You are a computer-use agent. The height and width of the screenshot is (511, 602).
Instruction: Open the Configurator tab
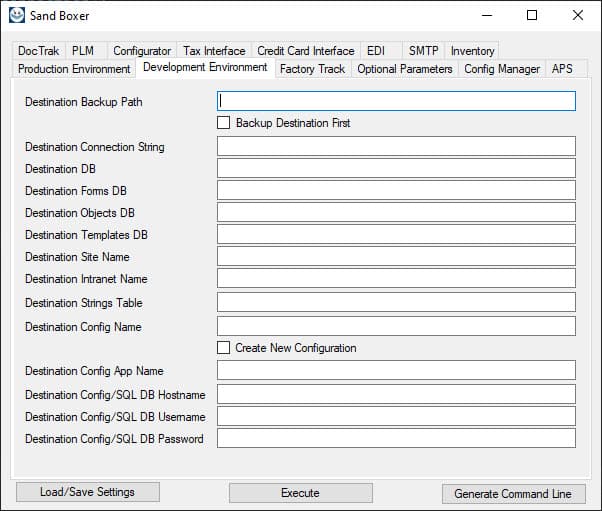click(x=142, y=51)
